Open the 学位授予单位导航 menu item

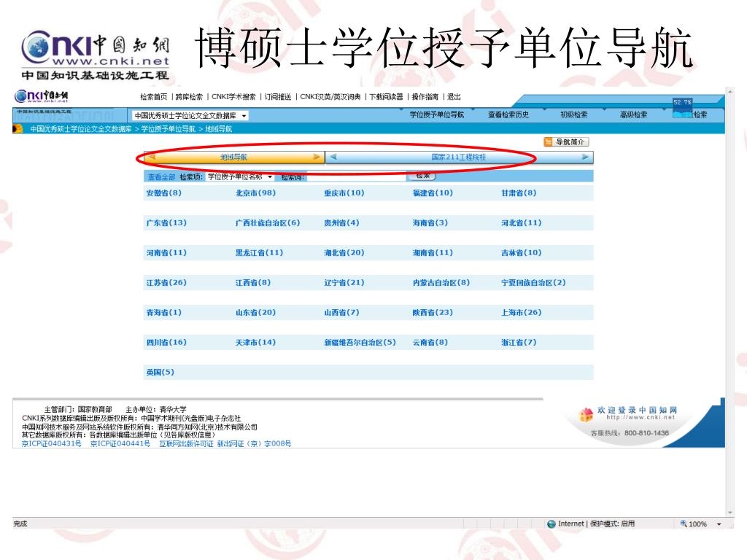pos(436,114)
